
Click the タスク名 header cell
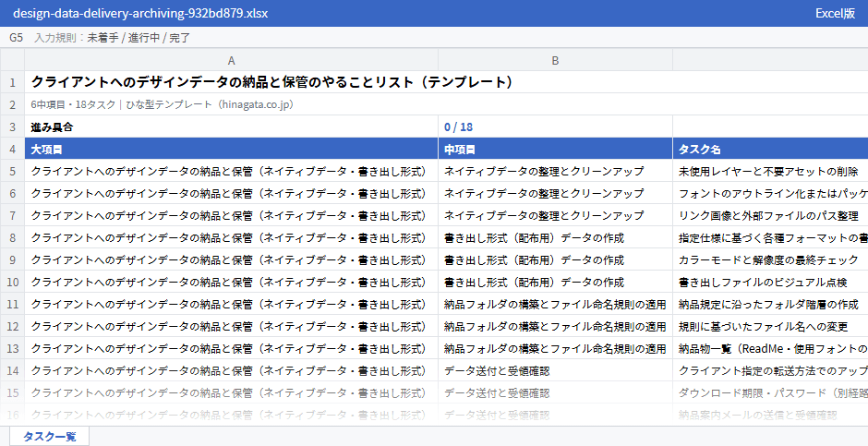point(770,149)
